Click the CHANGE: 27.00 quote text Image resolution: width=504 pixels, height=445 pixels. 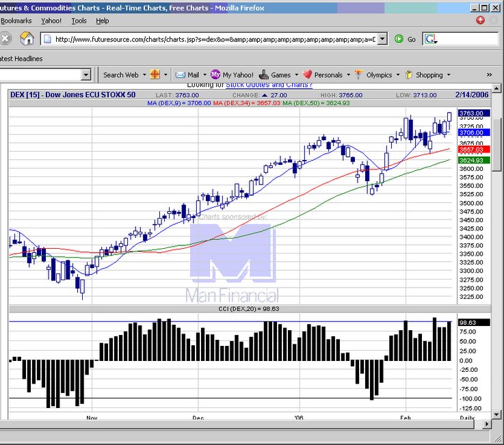click(x=260, y=95)
